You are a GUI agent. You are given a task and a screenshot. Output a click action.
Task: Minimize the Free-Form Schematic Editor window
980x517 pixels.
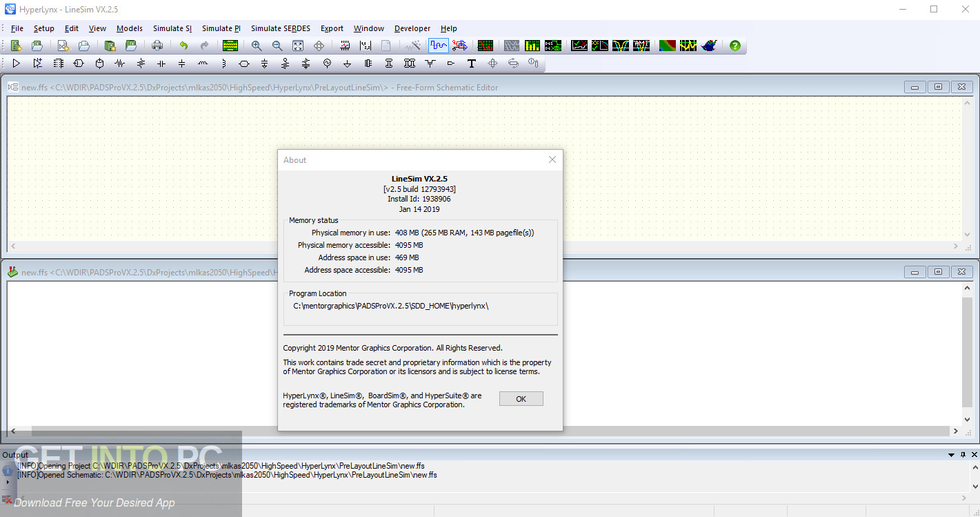(x=915, y=87)
